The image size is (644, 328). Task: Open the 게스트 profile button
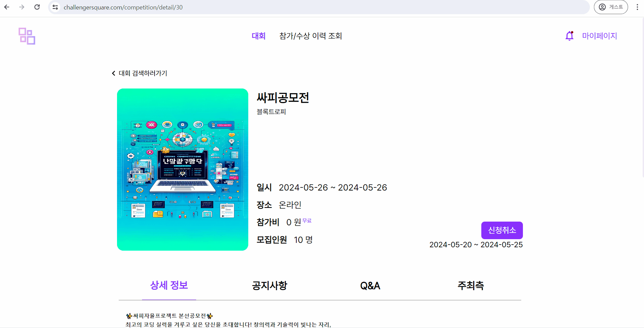pos(611,7)
